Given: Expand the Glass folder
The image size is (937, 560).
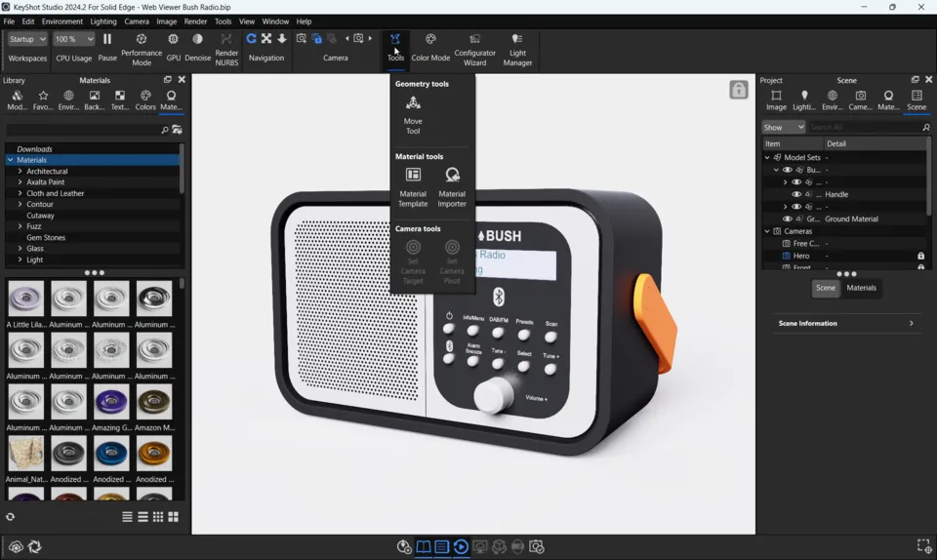Looking at the screenshot, I should click(x=20, y=249).
